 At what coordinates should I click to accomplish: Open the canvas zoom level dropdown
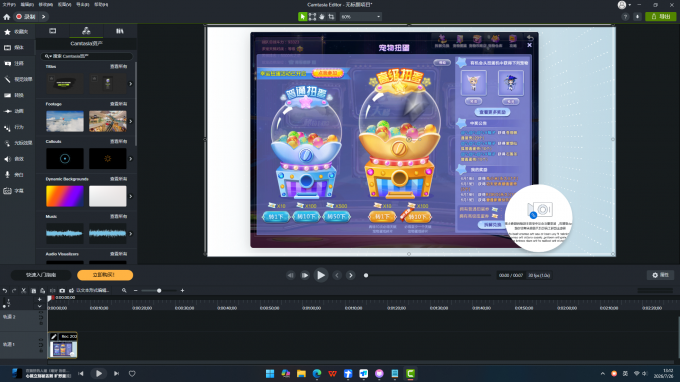click(x=360, y=16)
